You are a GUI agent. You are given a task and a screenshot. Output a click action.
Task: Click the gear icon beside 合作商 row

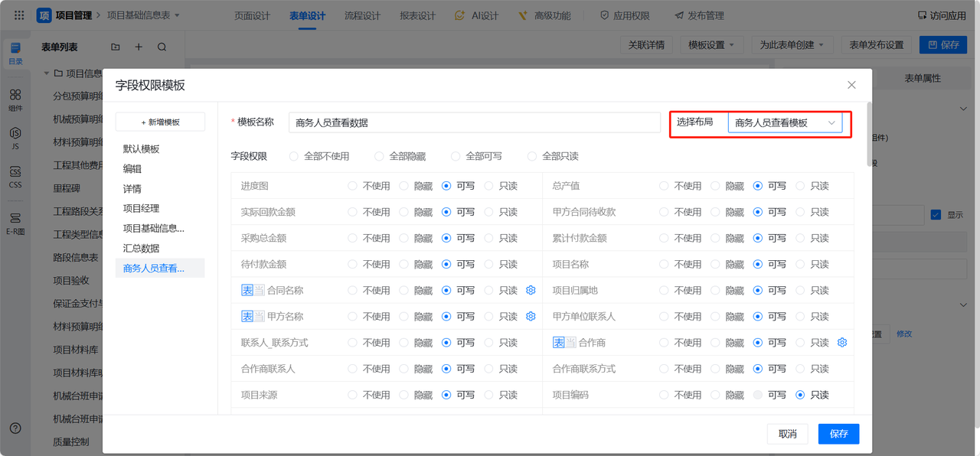point(842,343)
